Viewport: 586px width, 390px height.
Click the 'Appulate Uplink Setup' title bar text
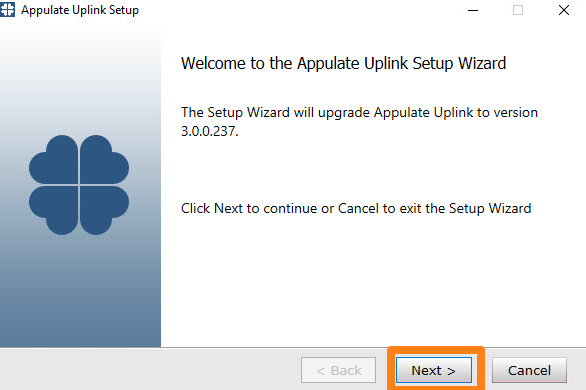click(x=80, y=10)
